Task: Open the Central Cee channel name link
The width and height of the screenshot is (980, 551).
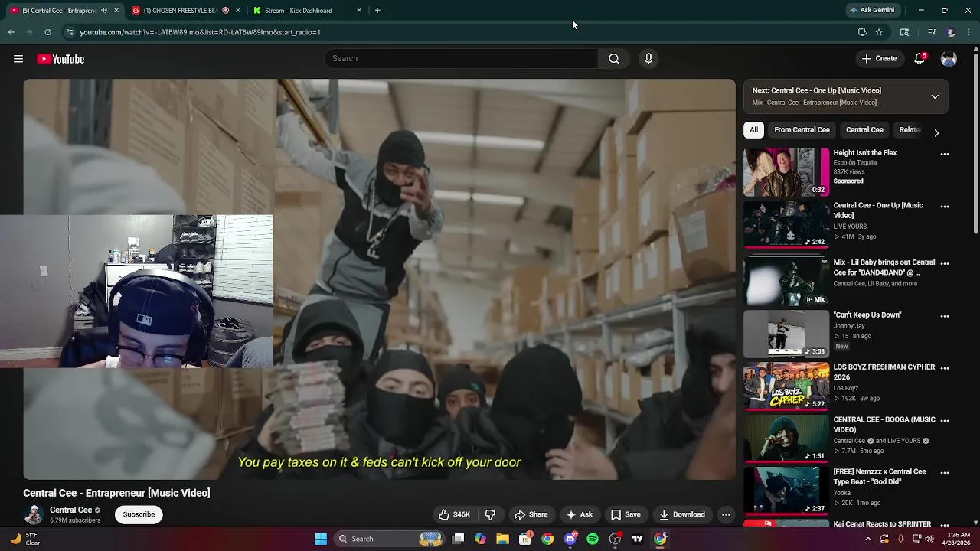Action: click(70, 510)
